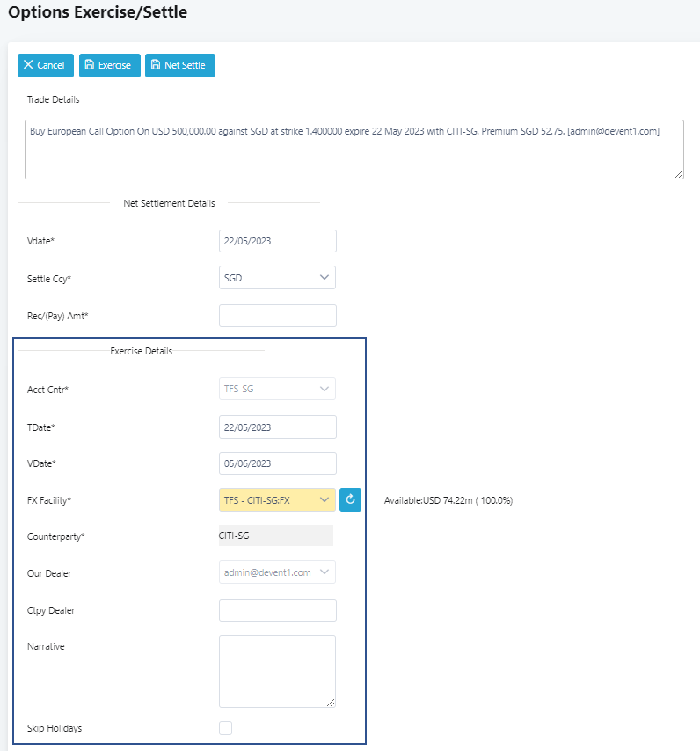Screen dimensions: 700x751
Task: Click the Narrative box resize grip
Action: pyautogui.click(x=331, y=703)
